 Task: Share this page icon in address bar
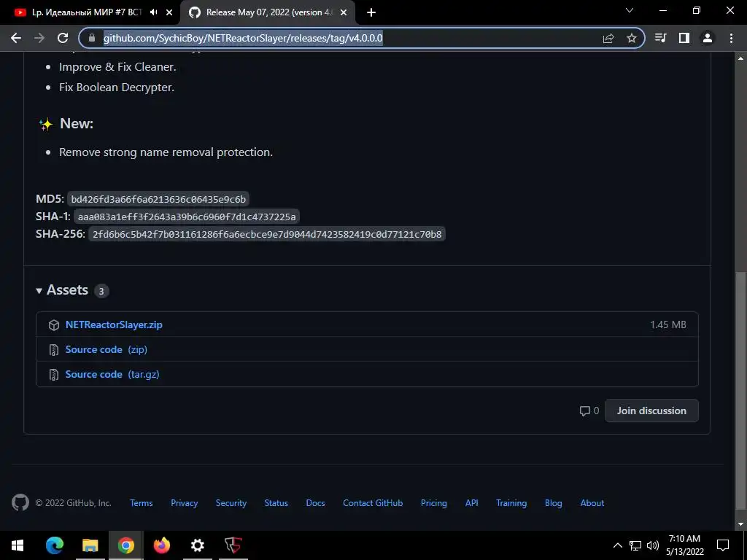pyautogui.click(x=608, y=38)
